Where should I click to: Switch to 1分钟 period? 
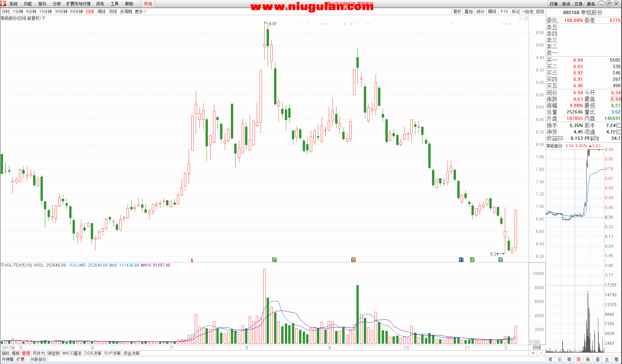[18, 11]
